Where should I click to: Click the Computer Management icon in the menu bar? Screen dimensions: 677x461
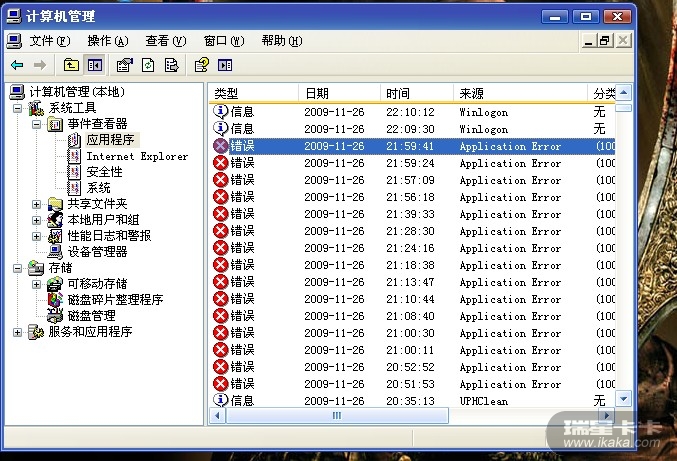14,41
